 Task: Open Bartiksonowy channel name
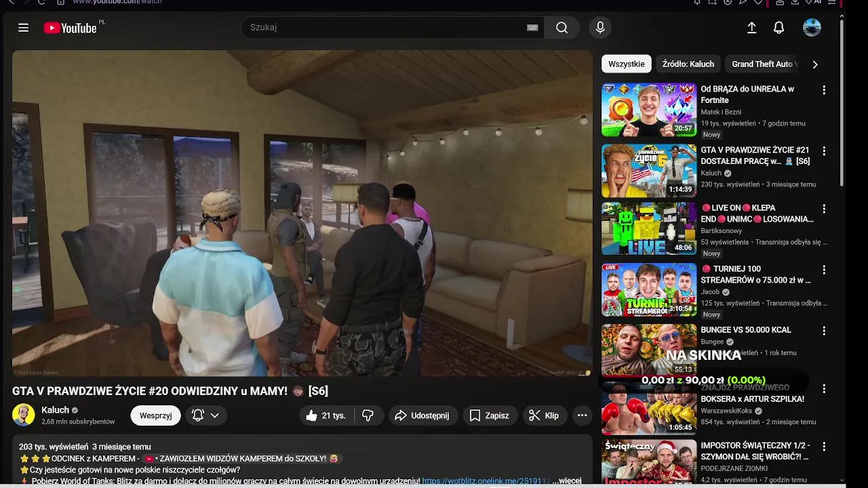(x=722, y=230)
